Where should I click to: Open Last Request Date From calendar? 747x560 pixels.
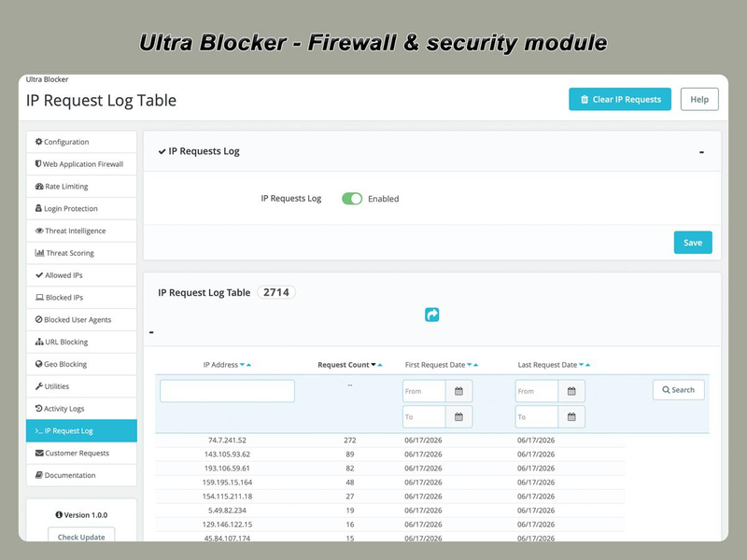[x=571, y=391]
